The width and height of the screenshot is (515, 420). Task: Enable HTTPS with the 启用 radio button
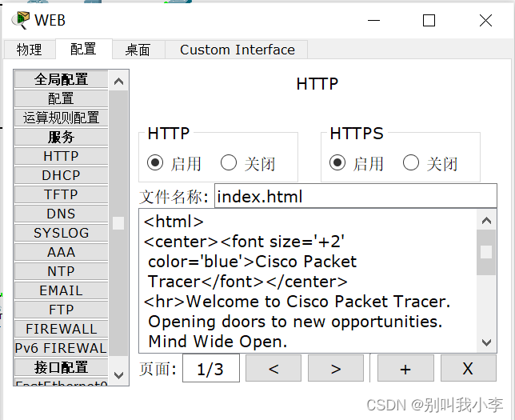337,162
